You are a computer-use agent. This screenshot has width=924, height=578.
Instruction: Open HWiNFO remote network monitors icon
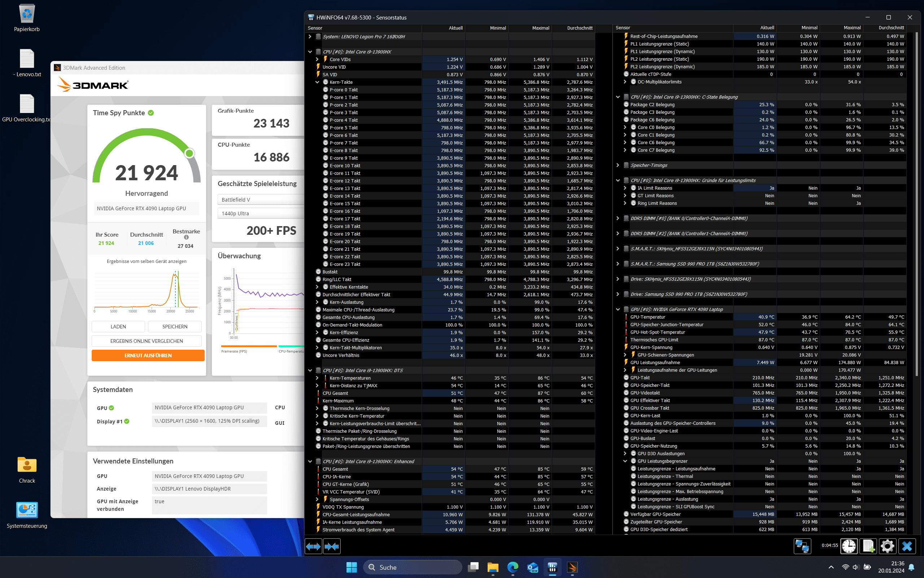(802, 546)
